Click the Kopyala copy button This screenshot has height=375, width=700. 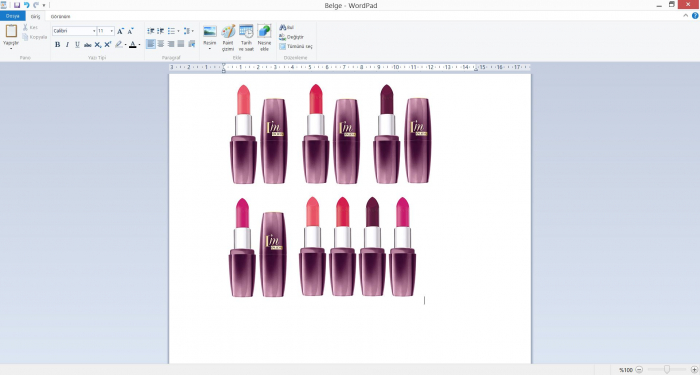(x=35, y=37)
